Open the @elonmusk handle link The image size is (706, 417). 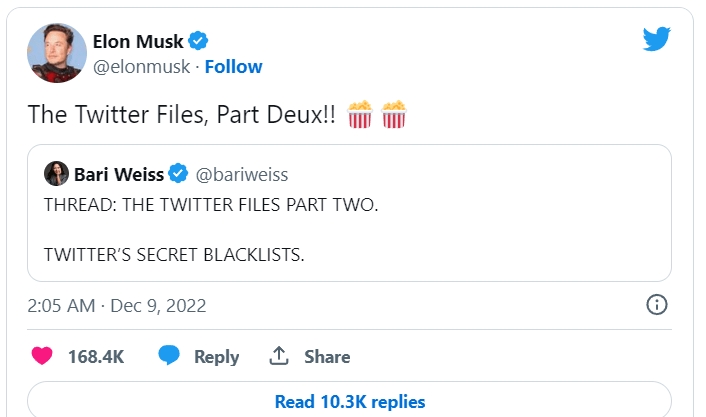point(142,67)
